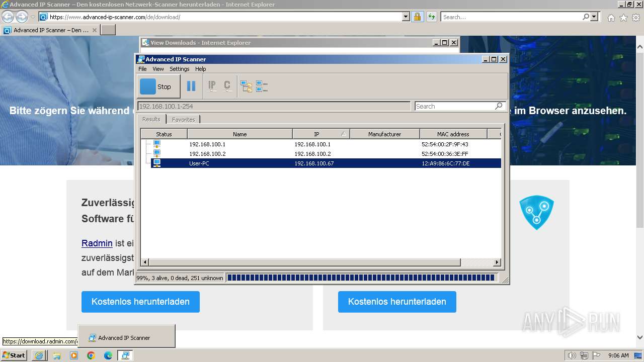644x362 pixels.
Task: Open the browser search provider dropdown
Action: pos(595,17)
